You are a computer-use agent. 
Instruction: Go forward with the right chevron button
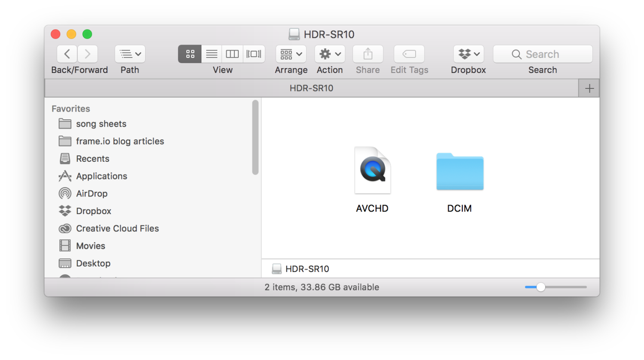tap(88, 54)
